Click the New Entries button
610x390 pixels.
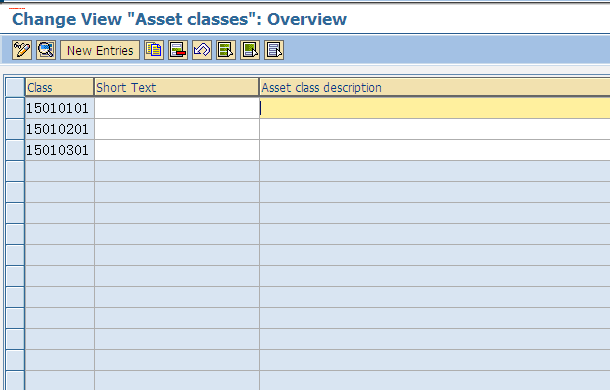click(x=100, y=50)
